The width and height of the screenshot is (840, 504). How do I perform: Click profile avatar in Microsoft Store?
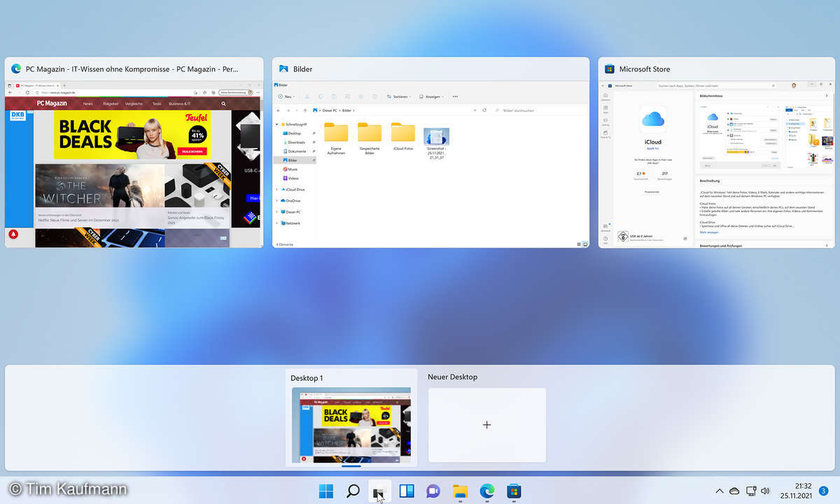(x=794, y=85)
